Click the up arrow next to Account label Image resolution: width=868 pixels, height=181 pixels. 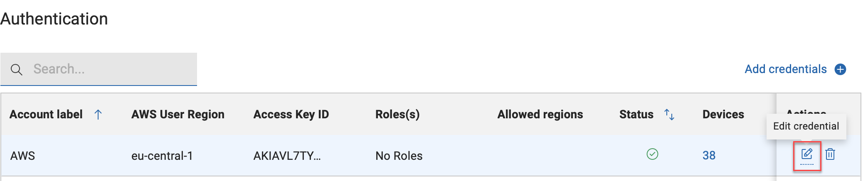coord(98,115)
